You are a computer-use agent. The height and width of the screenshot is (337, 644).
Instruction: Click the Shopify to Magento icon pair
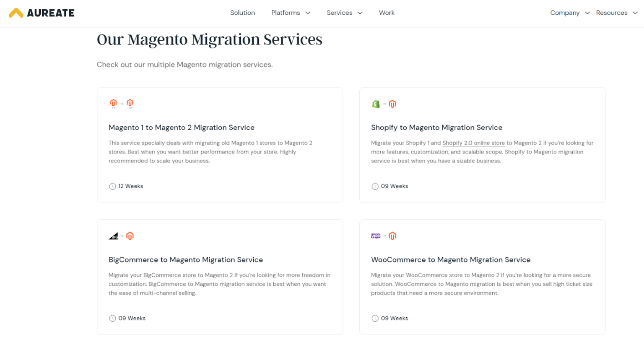pos(384,104)
